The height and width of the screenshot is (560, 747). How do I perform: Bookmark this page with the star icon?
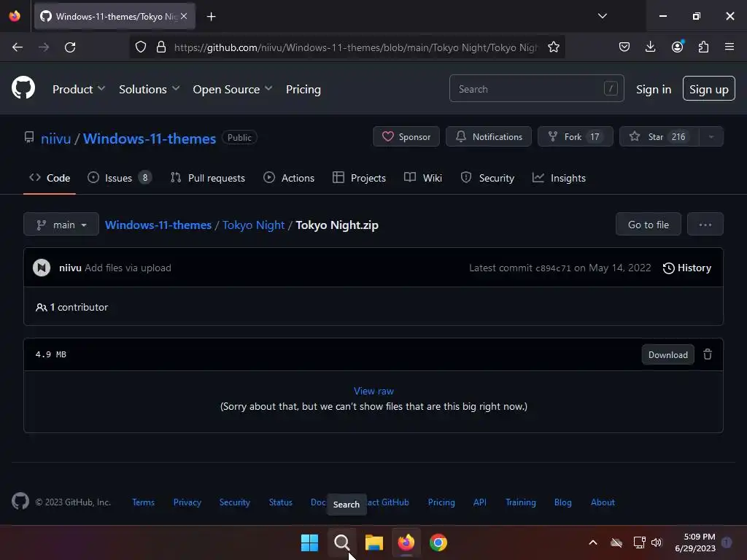pyautogui.click(x=553, y=47)
